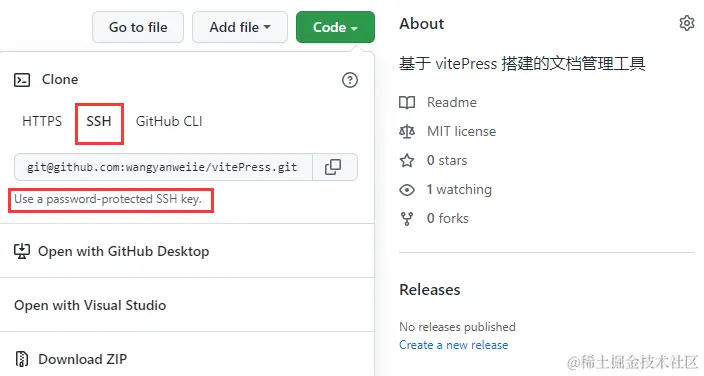This screenshot has height=376, width=704.
Task: Click the ZIP file icon
Action: [22, 359]
